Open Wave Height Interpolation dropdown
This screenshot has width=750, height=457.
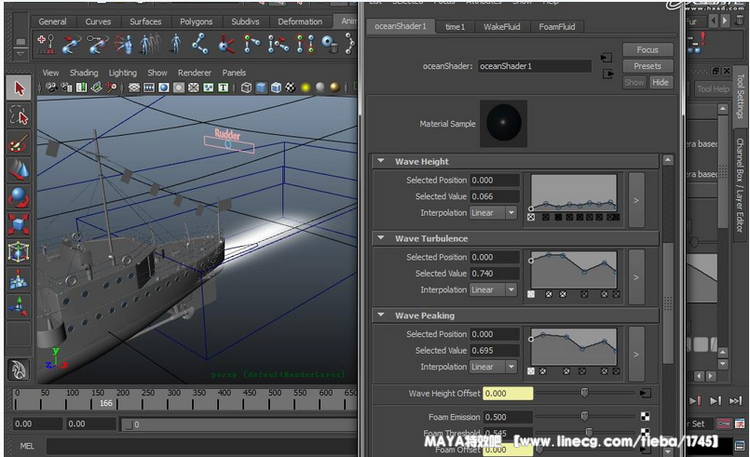(493, 212)
